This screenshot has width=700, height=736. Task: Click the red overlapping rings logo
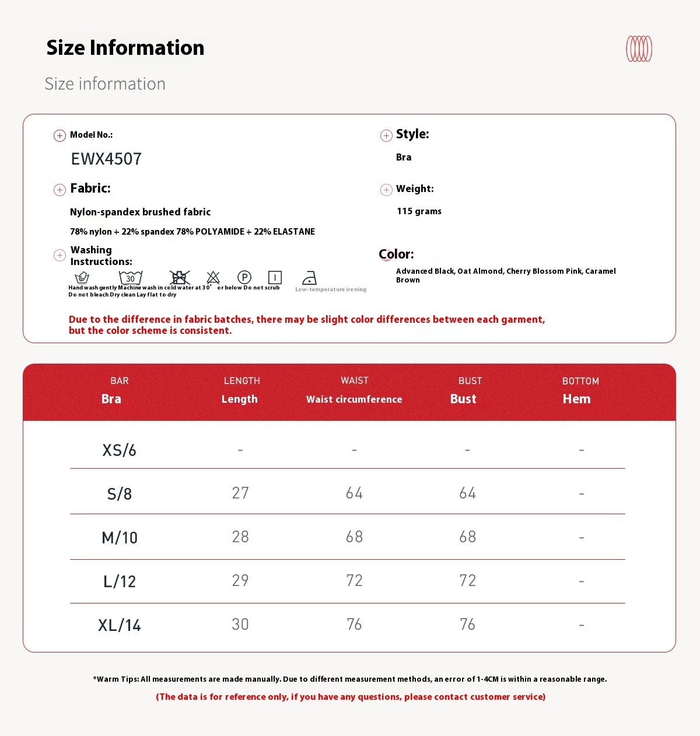[639, 48]
